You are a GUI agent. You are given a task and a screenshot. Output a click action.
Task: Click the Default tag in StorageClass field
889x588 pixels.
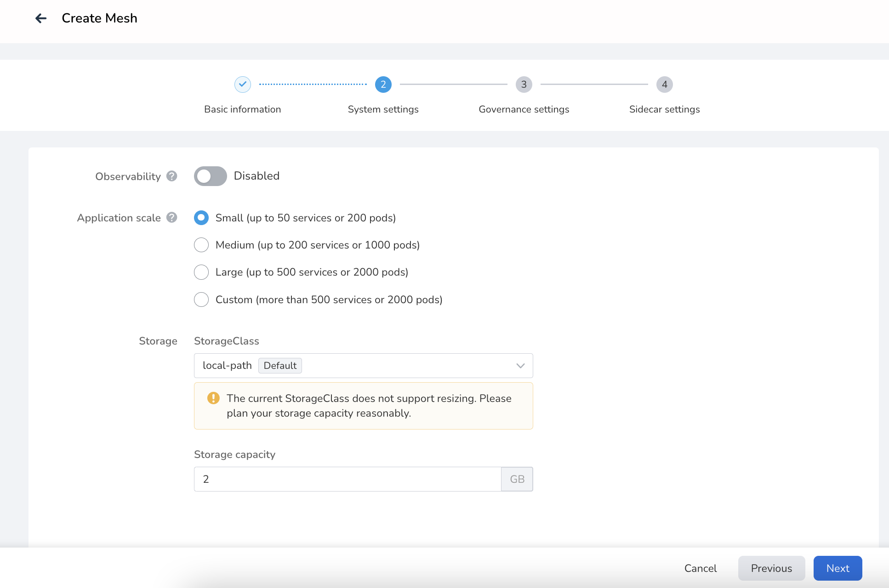(x=280, y=366)
